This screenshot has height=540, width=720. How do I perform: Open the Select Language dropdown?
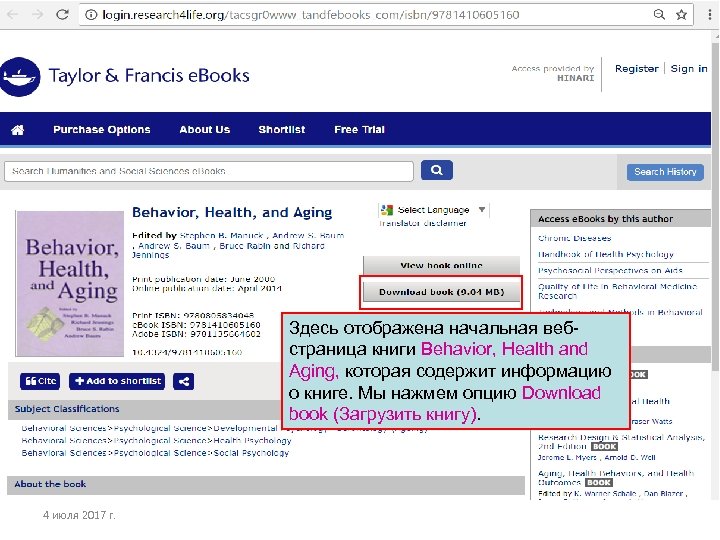[x=434, y=210]
